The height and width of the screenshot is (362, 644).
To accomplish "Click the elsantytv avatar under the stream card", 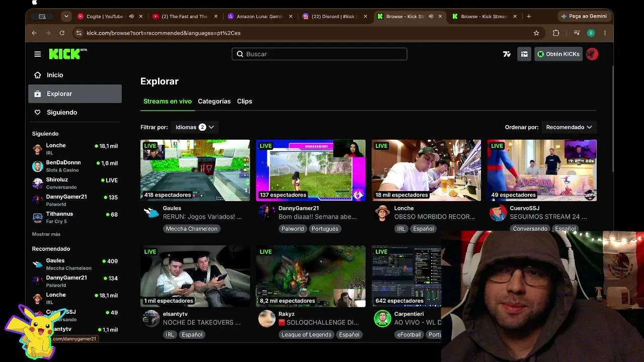I will (151, 319).
